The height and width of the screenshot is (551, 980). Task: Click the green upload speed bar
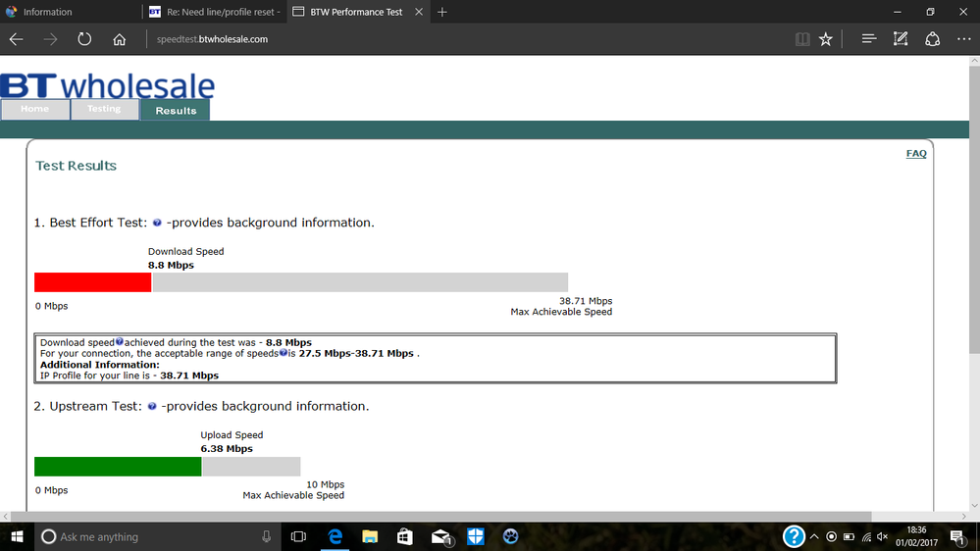tap(118, 467)
